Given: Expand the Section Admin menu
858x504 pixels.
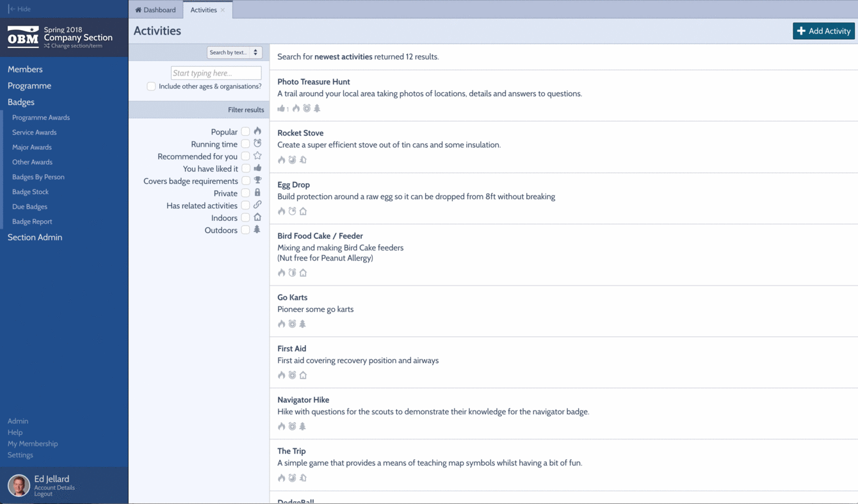Looking at the screenshot, I should [35, 237].
